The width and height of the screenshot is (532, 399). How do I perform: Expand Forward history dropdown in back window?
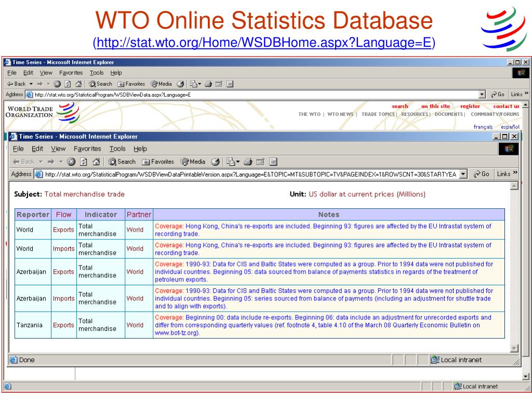[x=48, y=84]
